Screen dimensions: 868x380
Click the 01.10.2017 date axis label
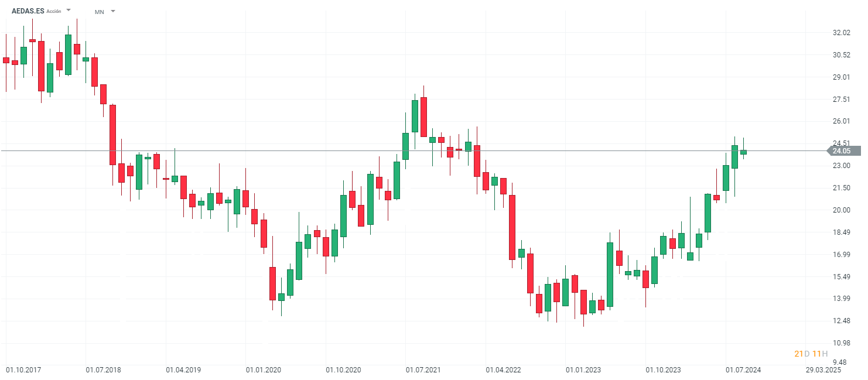(23, 370)
